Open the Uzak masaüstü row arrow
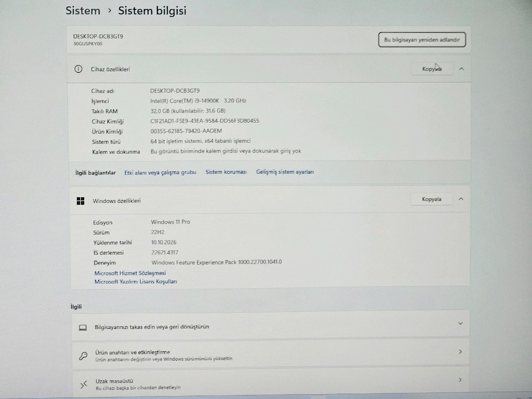The height and width of the screenshot is (399, 532). click(460, 380)
